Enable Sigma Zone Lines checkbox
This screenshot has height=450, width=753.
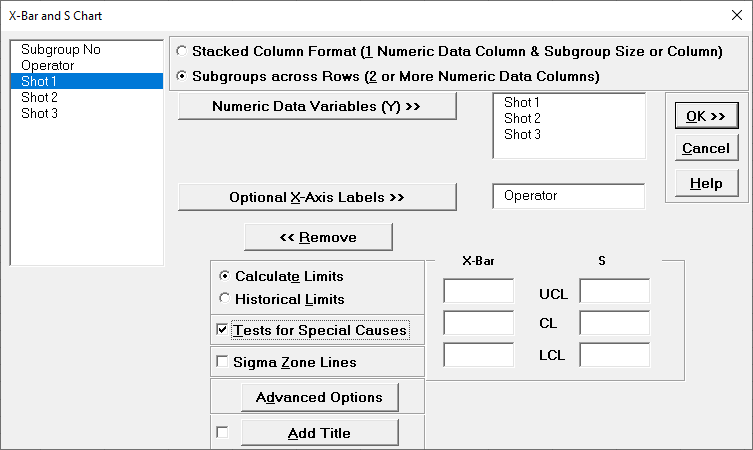222,362
